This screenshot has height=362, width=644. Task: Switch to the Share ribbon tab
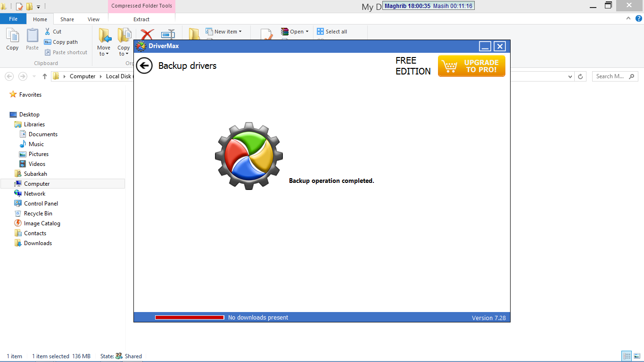[67, 19]
